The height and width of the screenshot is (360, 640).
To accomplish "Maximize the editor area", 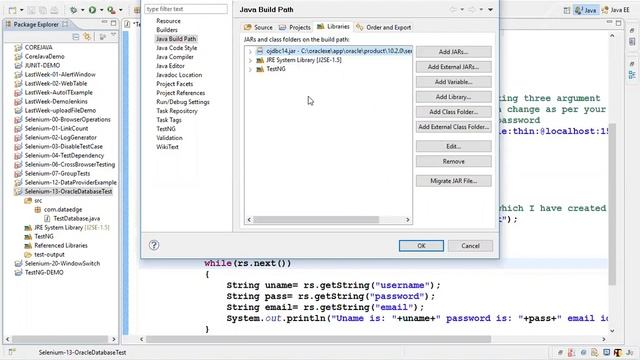I will [x=619, y=23].
